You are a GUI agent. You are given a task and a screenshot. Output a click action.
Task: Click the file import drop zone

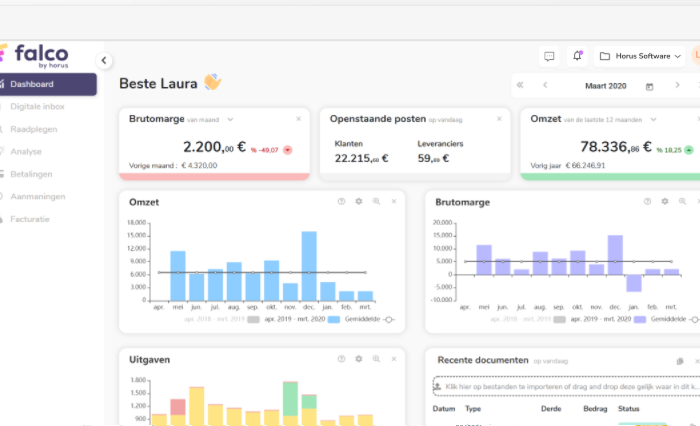tap(566, 387)
